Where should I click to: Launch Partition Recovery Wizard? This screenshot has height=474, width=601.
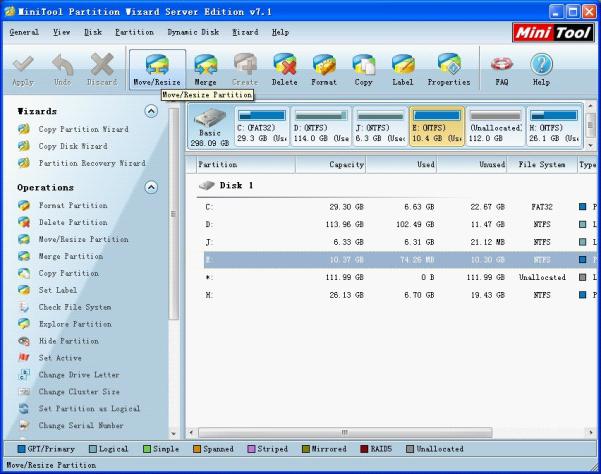(x=82, y=163)
